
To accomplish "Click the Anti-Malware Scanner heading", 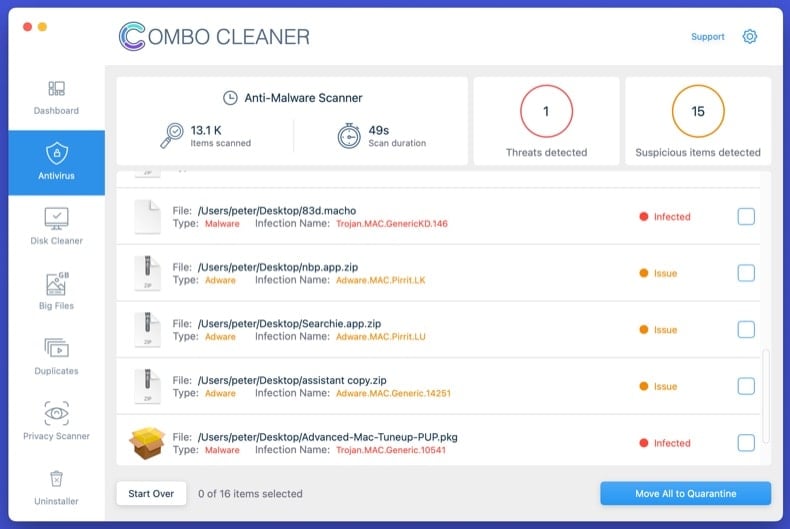I will pyautogui.click(x=303, y=98).
